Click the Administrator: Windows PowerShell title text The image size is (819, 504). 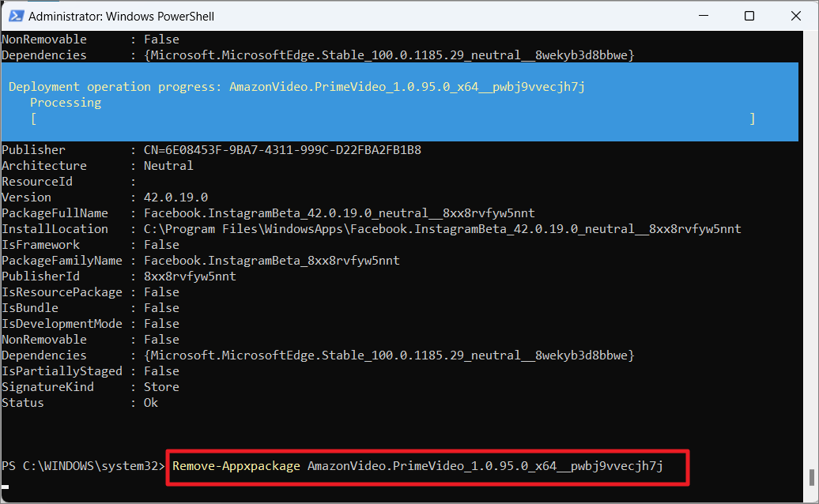pos(121,16)
